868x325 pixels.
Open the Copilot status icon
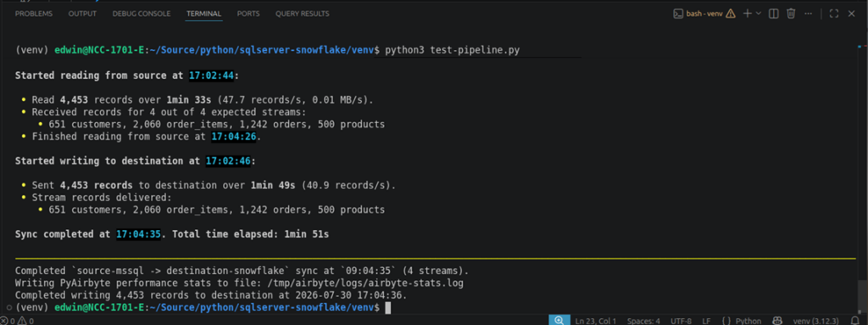(777, 321)
